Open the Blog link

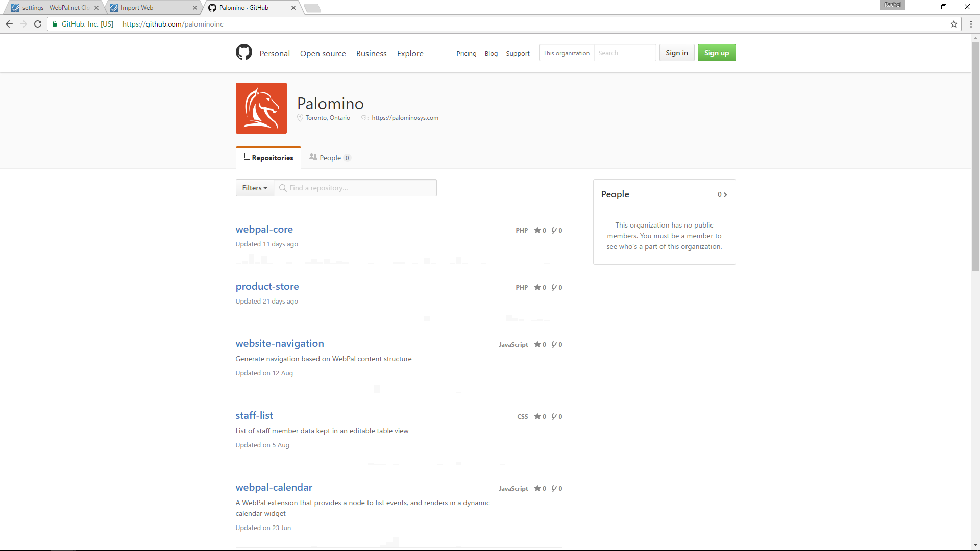(x=491, y=53)
